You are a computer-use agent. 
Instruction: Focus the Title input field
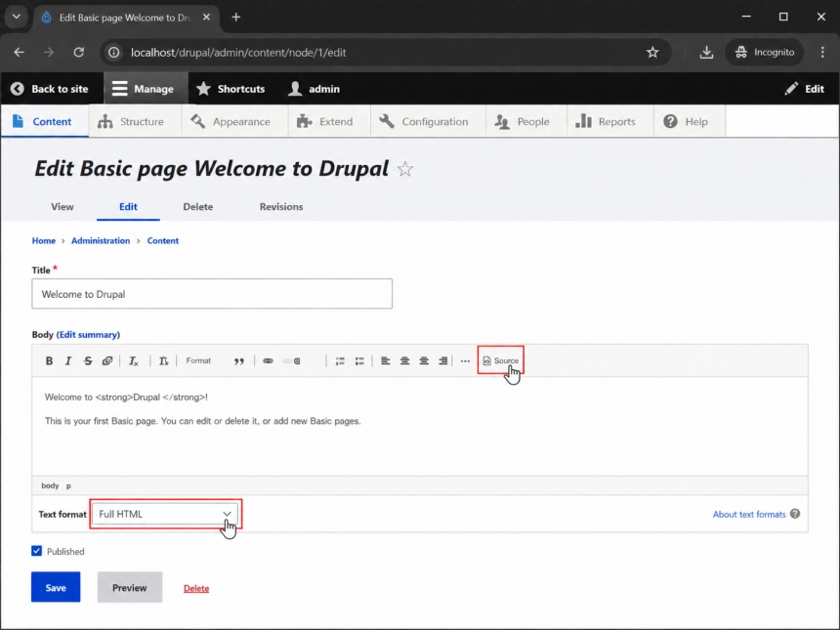coord(212,294)
